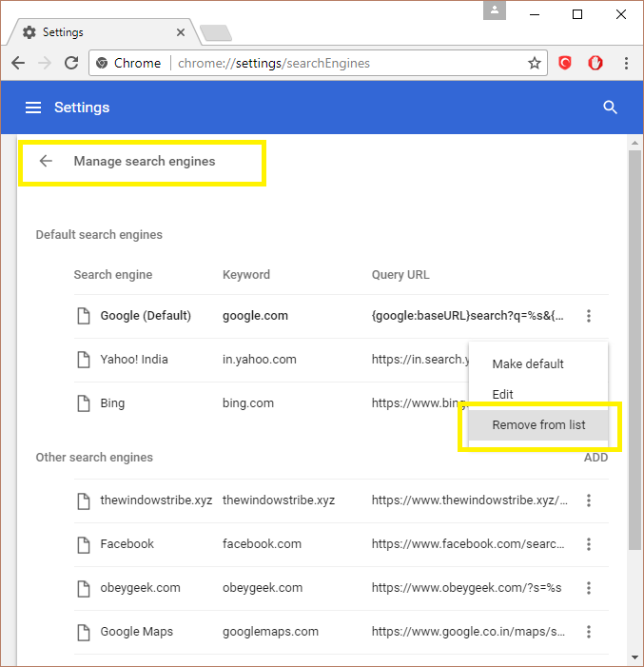The height and width of the screenshot is (667, 644).
Task: Click the Query URL column header
Action: 400,275
